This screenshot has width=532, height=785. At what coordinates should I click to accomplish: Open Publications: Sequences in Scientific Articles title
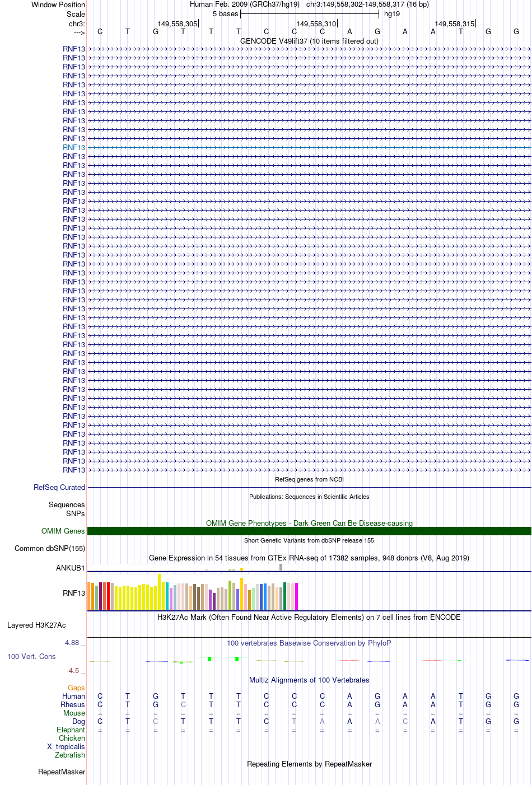coord(309,497)
